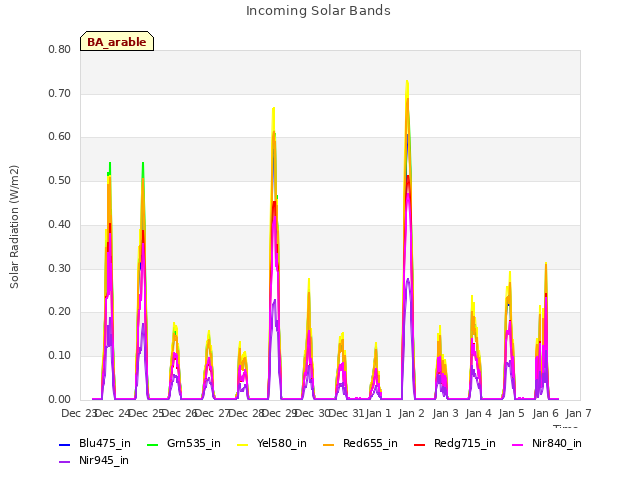
Task: Click the 0.70 y-axis tick label
Action: (x=60, y=93)
